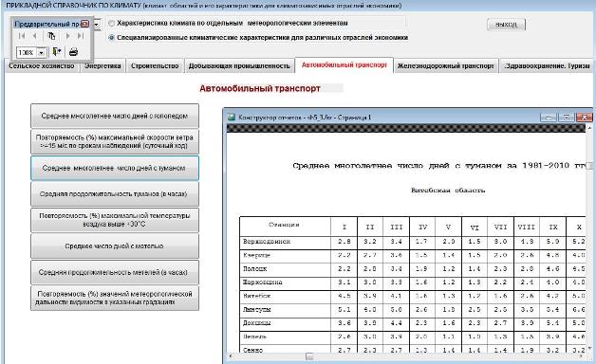
Task: Switch to Энергетика tab
Action: pyautogui.click(x=102, y=66)
